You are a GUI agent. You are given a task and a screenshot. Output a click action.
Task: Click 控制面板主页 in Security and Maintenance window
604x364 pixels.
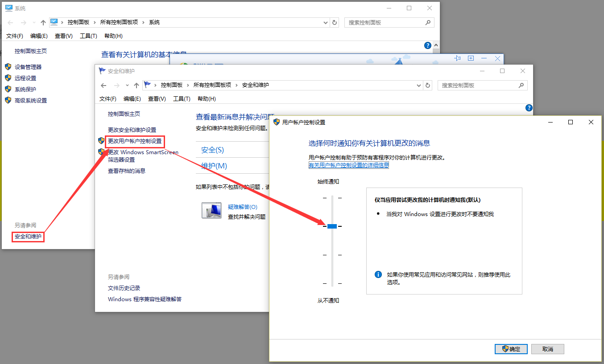click(124, 114)
